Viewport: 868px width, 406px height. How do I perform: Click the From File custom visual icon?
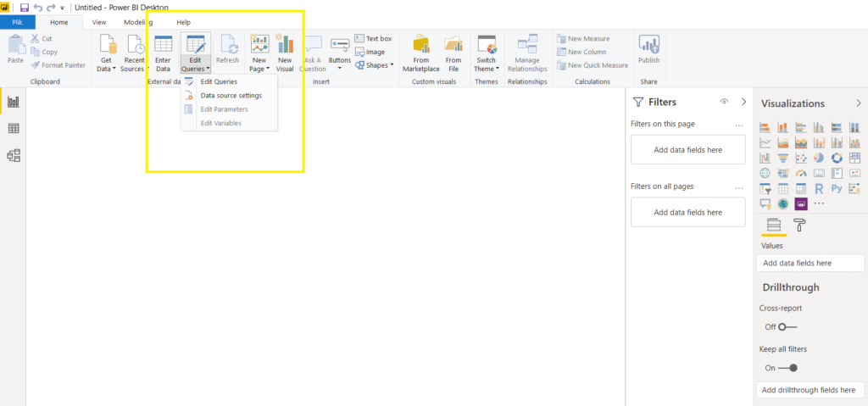click(453, 44)
